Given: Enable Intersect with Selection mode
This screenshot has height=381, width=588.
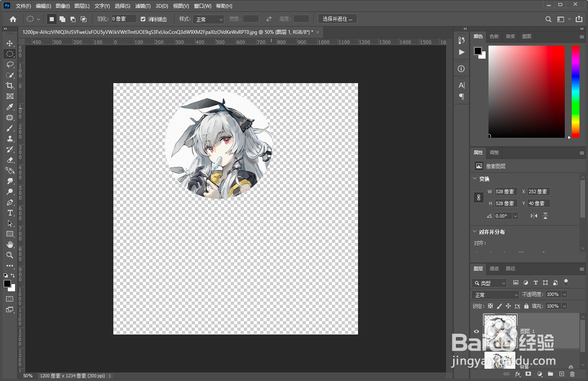Looking at the screenshot, I should (84, 19).
